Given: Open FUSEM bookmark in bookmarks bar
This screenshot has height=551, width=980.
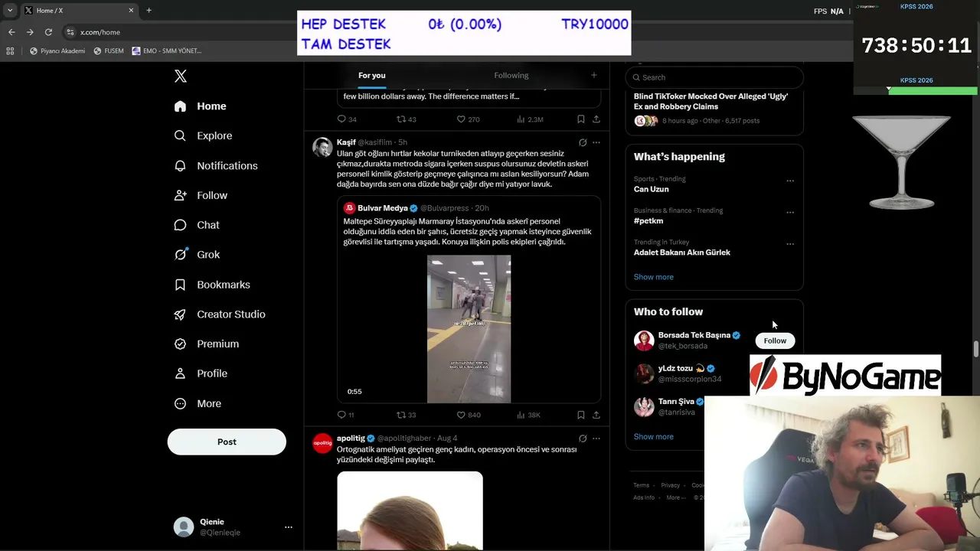Looking at the screenshot, I should coord(109,51).
